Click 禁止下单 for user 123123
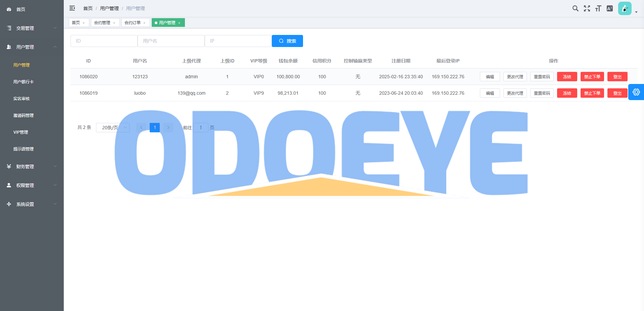This screenshot has height=311, width=644. (592, 77)
